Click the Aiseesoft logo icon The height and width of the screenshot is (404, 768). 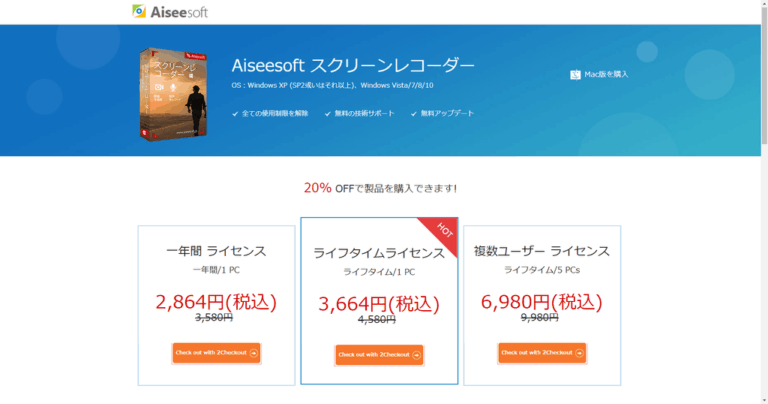140,12
